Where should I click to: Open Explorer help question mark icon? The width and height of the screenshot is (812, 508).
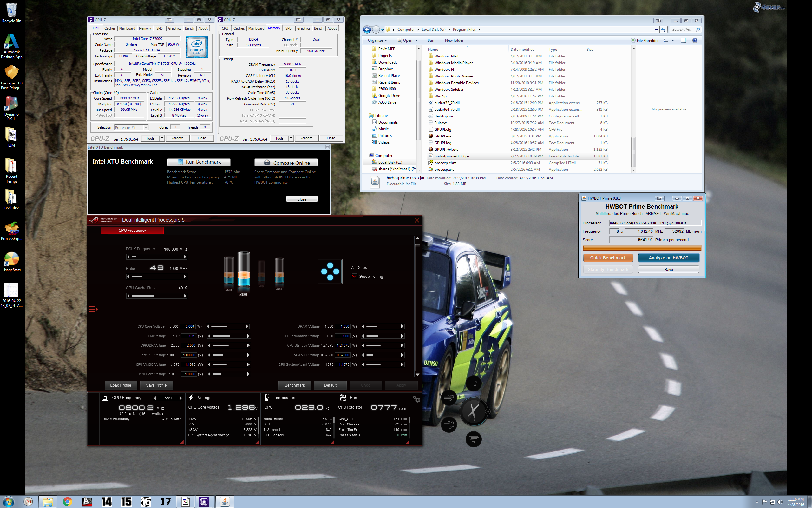[695, 40]
